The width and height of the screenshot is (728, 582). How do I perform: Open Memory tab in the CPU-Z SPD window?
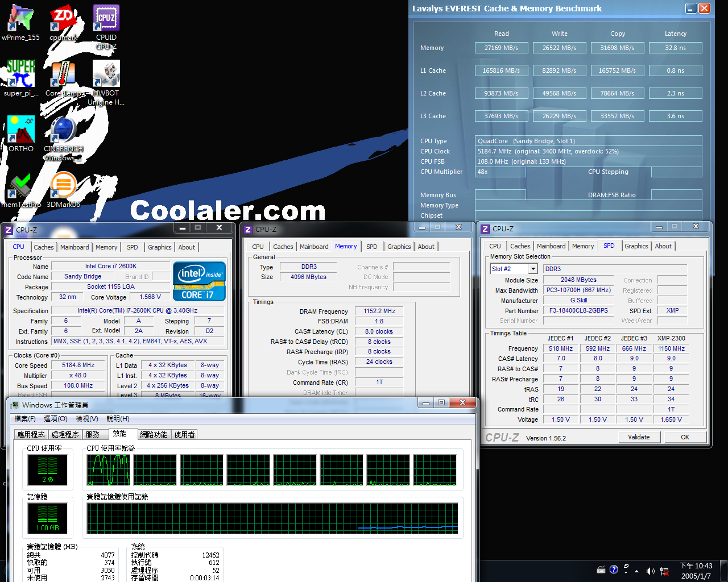(x=583, y=246)
